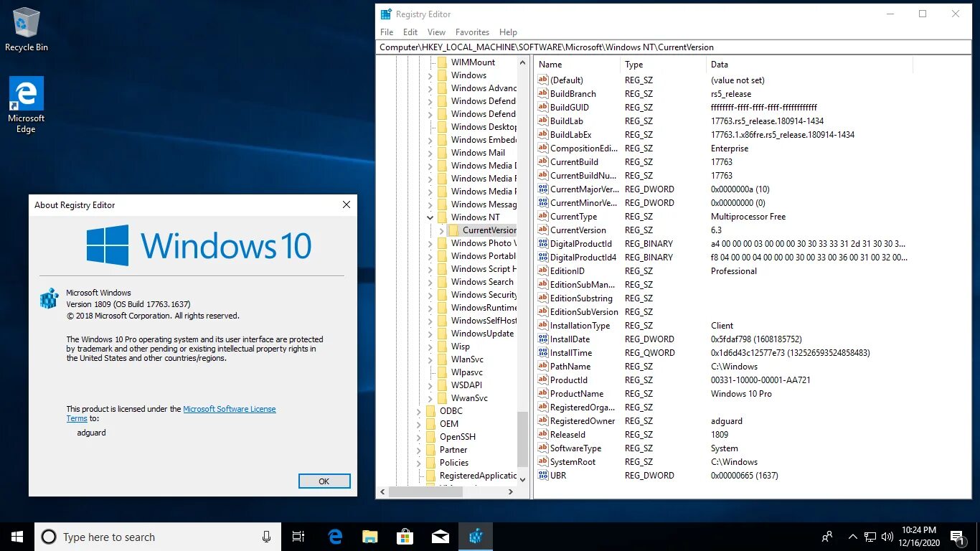Select the WlanSvc tree key
This screenshot has width=980, height=551.
point(467,359)
